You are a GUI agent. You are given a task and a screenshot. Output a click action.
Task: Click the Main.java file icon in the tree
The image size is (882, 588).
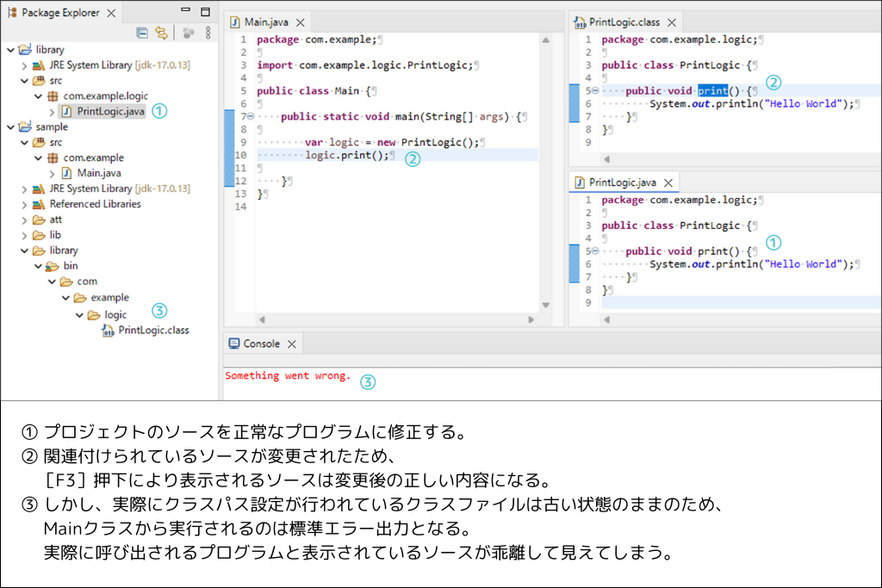click(x=66, y=173)
